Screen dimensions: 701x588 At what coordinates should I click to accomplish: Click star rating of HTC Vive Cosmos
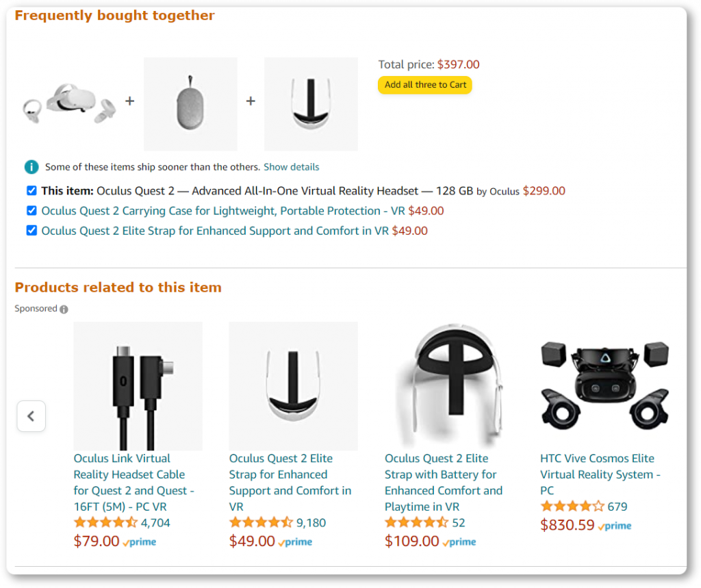pos(572,507)
